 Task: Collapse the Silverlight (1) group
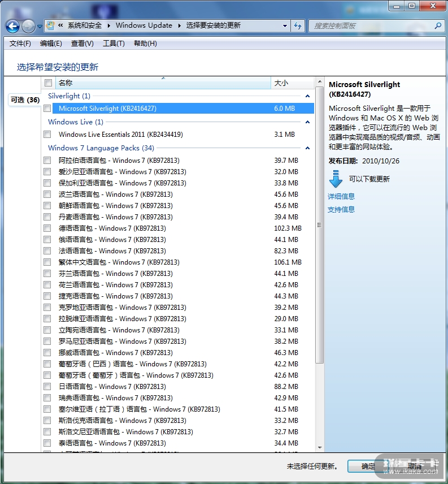tap(307, 96)
